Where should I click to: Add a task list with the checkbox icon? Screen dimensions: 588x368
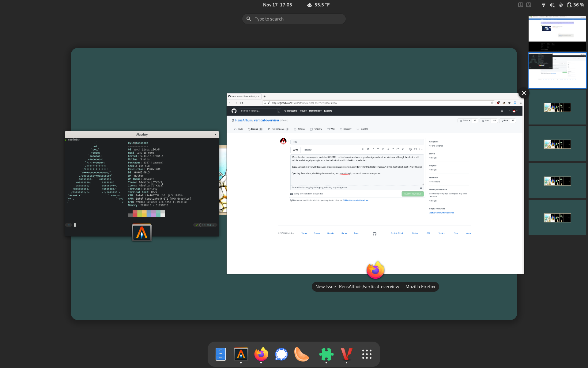[403, 149]
